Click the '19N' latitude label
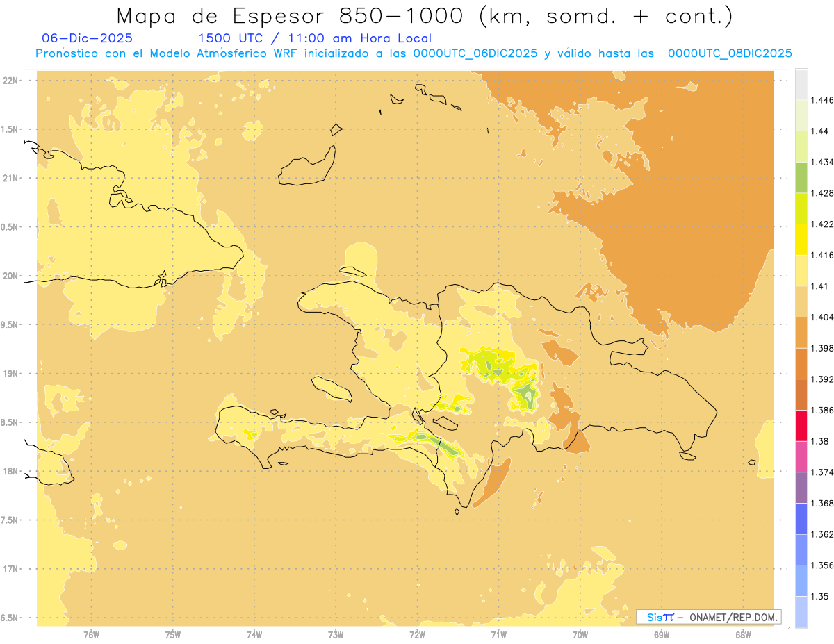Image resolution: width=834 pixels, height=644 pixels. coord(11,374)
